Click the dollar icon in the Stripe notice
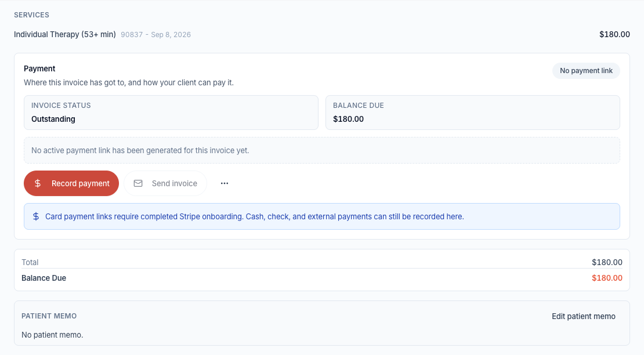 tap(36, 216)
